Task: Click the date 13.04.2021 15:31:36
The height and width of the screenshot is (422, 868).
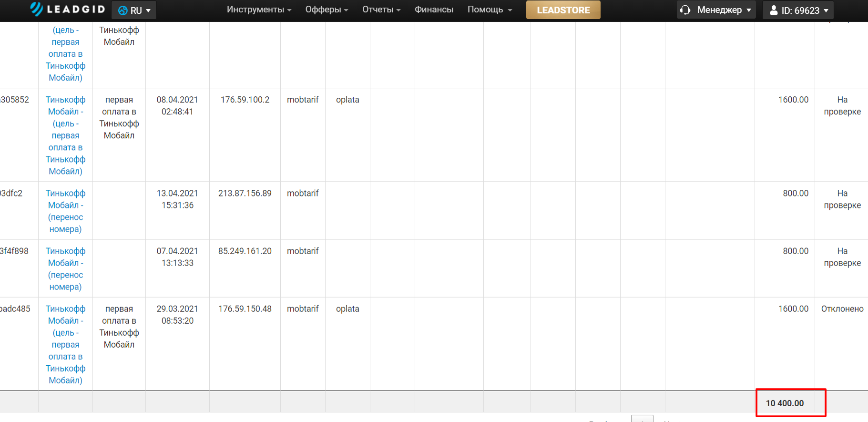Action: tap(177, 199)
